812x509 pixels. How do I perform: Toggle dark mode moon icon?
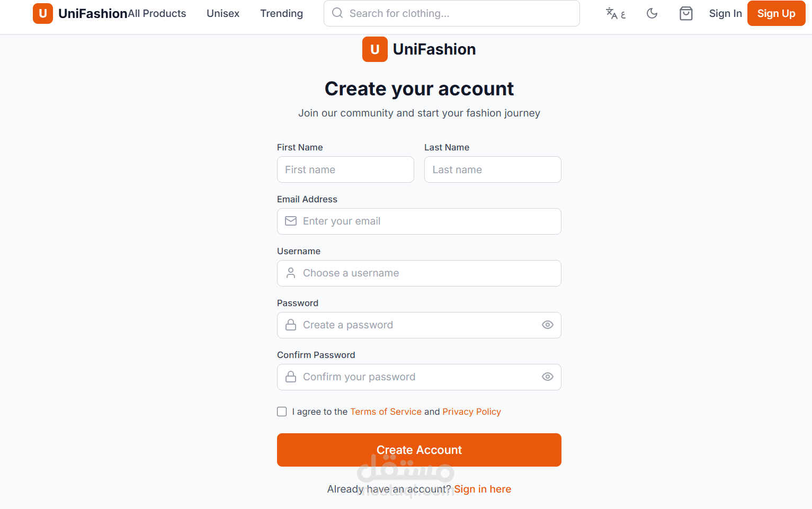(x=652, y=14)
